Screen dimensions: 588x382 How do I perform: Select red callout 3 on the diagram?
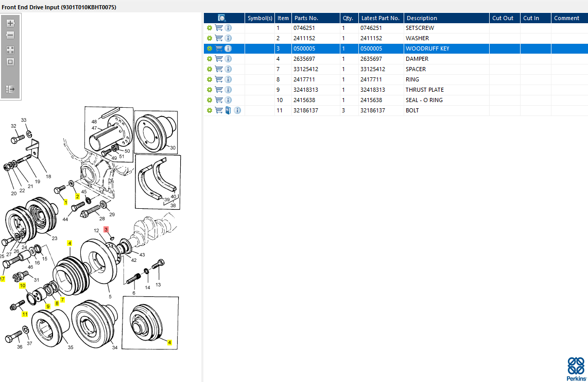pyautogui.click(x=106, y=229)
